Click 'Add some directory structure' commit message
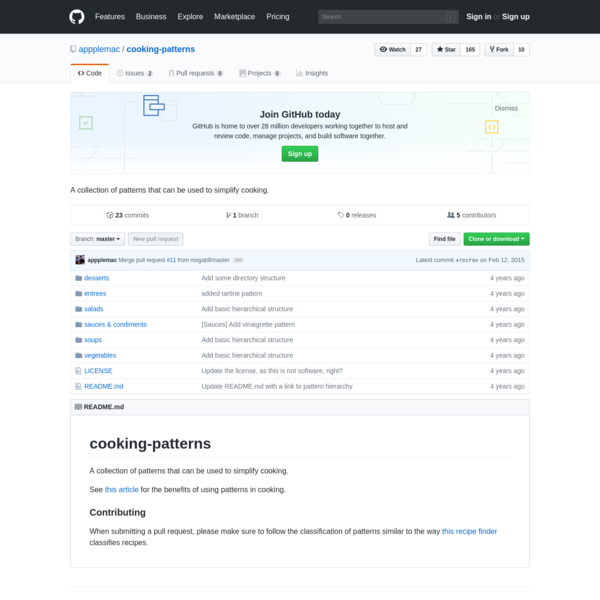This screenshot has height=600, width=600. point(243,278)
